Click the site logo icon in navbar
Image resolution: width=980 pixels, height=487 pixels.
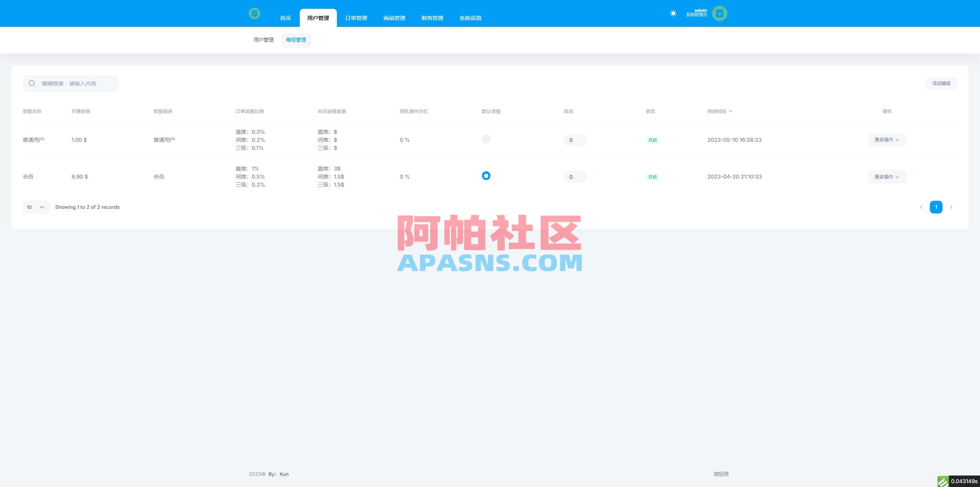click(x=255, y=13)
